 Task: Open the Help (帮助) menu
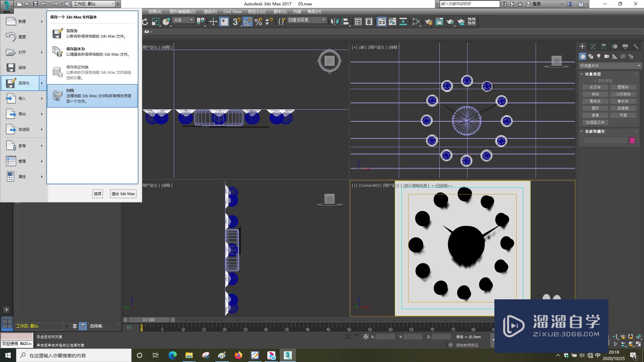[x=314, y=12]
